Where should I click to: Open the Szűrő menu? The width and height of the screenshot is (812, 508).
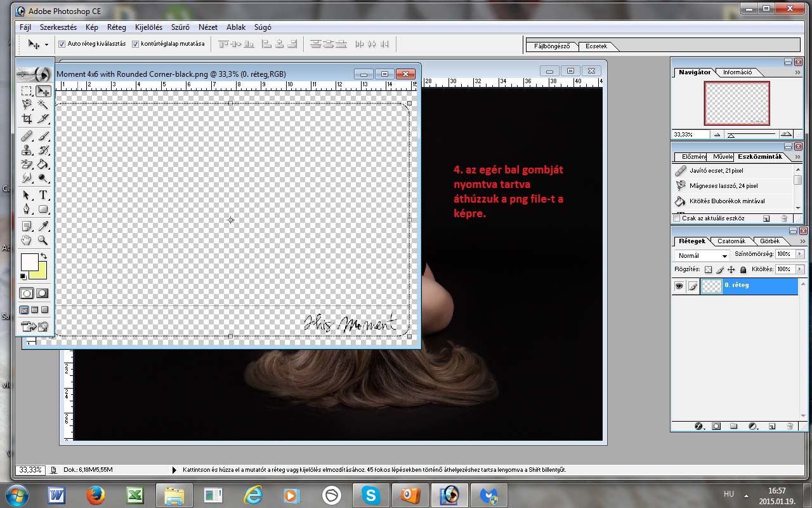point(180,27)
